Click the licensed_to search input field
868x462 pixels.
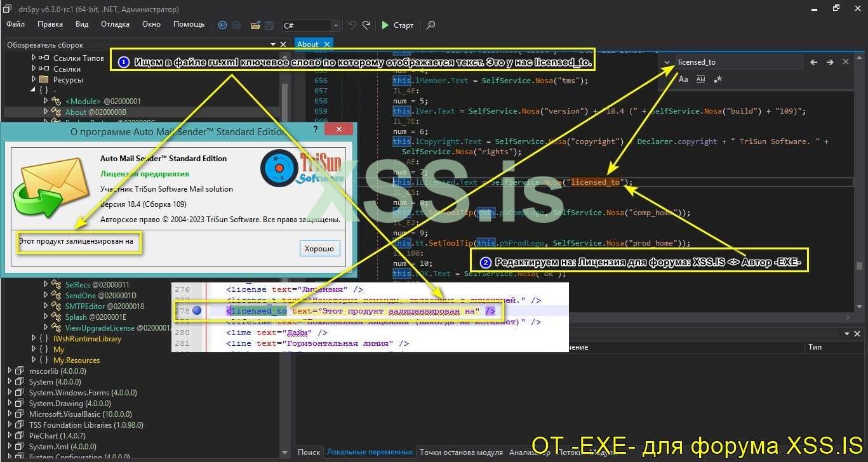point(738,62)
